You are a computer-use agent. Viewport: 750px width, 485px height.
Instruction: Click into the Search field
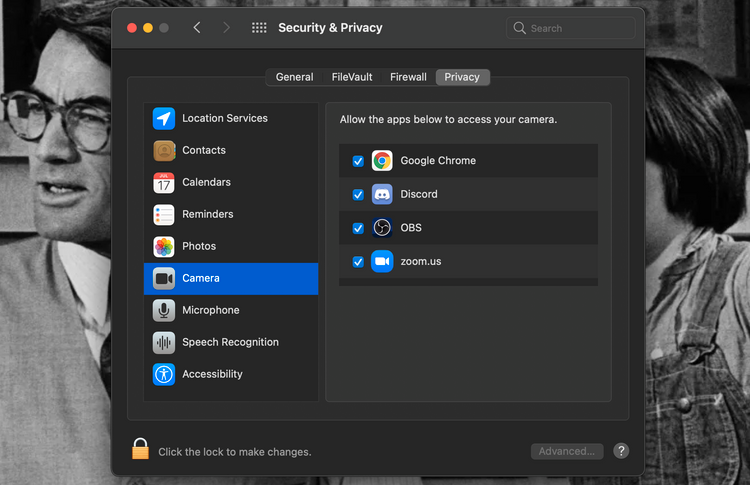click(x=571, y=28)
